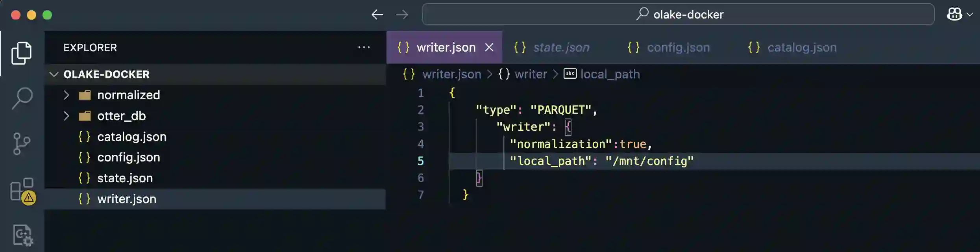Collapse the OLAKE-DOCKER root section
This screenshot has width=980, height=252.
click(x=54, y=74)
